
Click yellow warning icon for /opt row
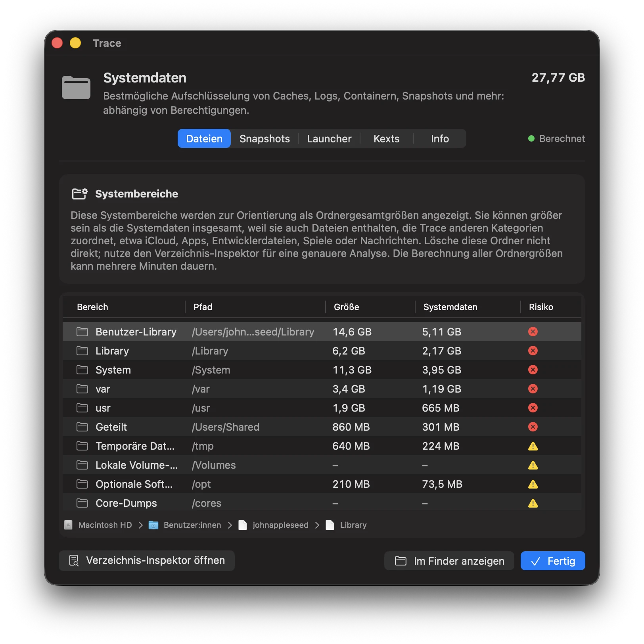point(533,484)
